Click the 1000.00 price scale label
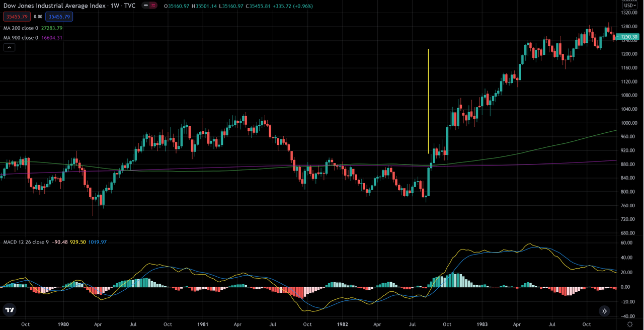Viewport: 644px width, 330px height. (x=629, y=123)
